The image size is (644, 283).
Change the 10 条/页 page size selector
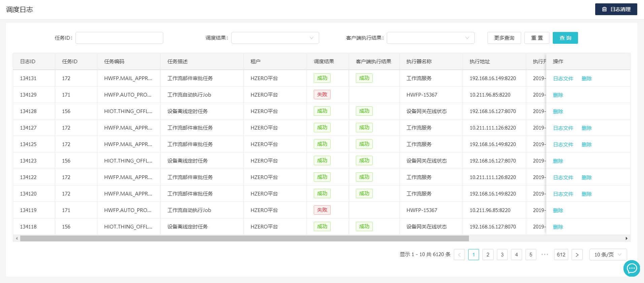[608, 255]
